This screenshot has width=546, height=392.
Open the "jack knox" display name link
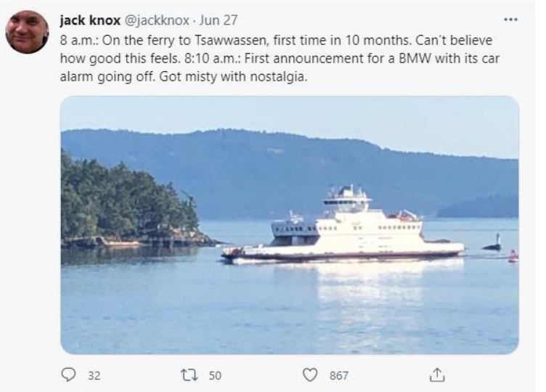tap(88, 20)
